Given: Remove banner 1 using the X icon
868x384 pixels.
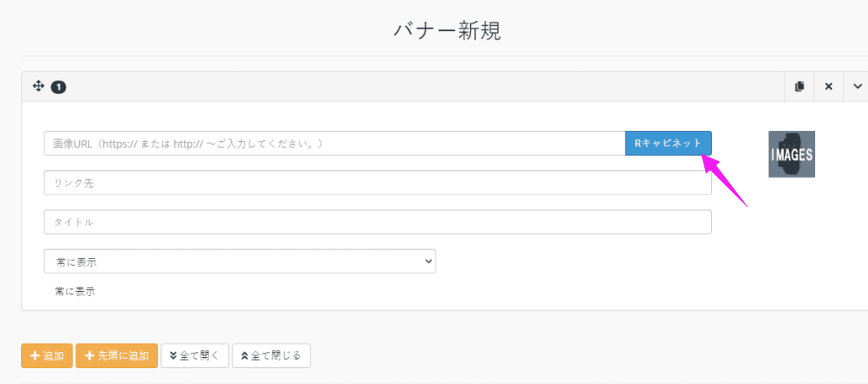Looking at the screenshot, I should pyautogui.click(x=829, y=86).
